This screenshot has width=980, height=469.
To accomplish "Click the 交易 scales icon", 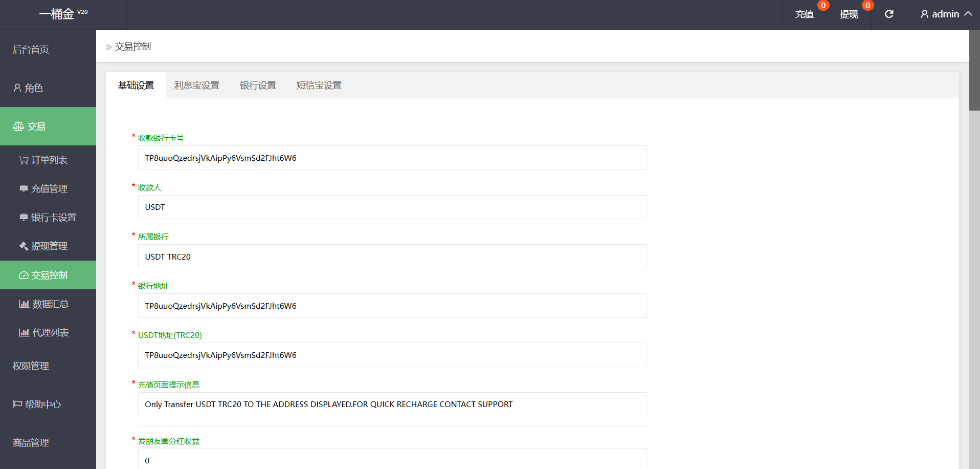I will pyautogui.click(x=18, y=126).
